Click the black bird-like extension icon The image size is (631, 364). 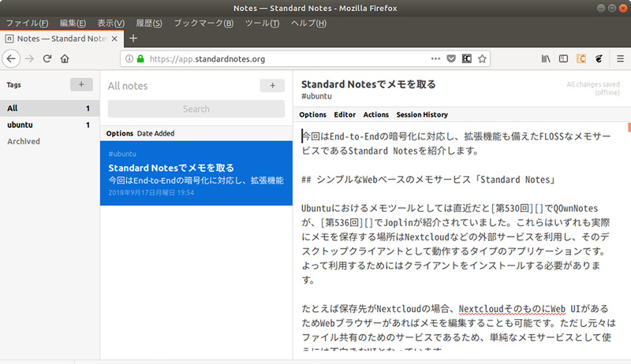599,59
